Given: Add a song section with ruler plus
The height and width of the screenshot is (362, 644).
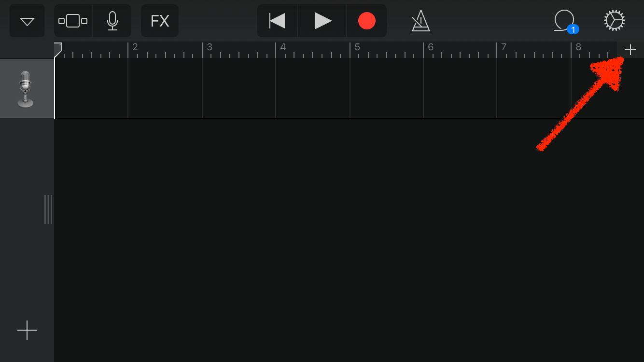Looking at the screenshot, I should click(630, 50).
